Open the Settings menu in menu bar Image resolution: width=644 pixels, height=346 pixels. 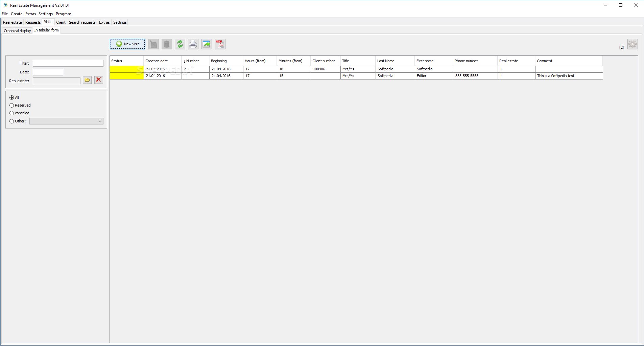click(x=46, y=14)
